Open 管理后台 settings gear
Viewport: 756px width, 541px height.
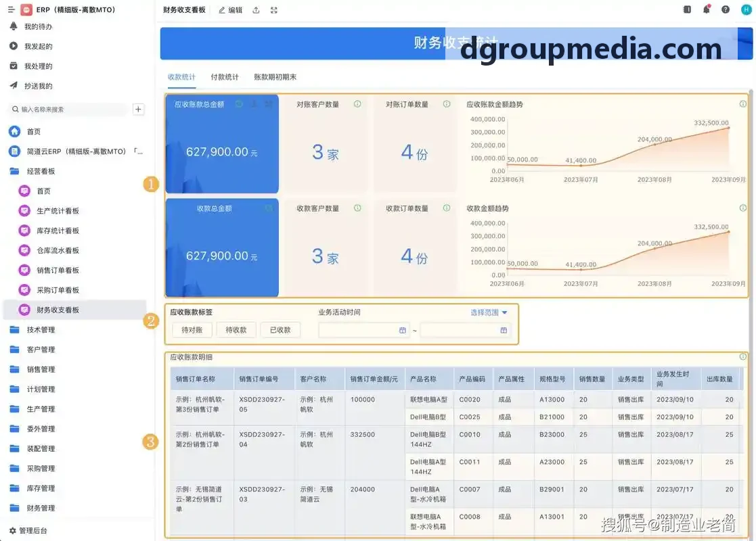[28, 530]
